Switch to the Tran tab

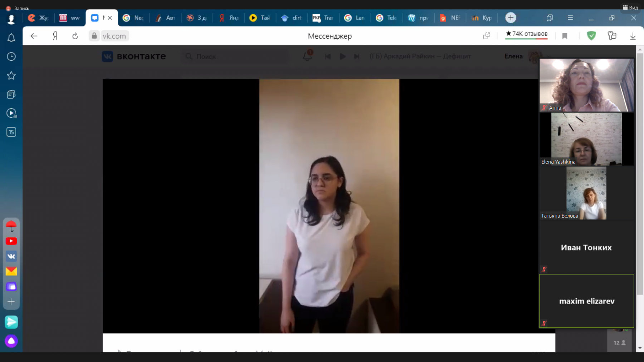click(323, 18)
